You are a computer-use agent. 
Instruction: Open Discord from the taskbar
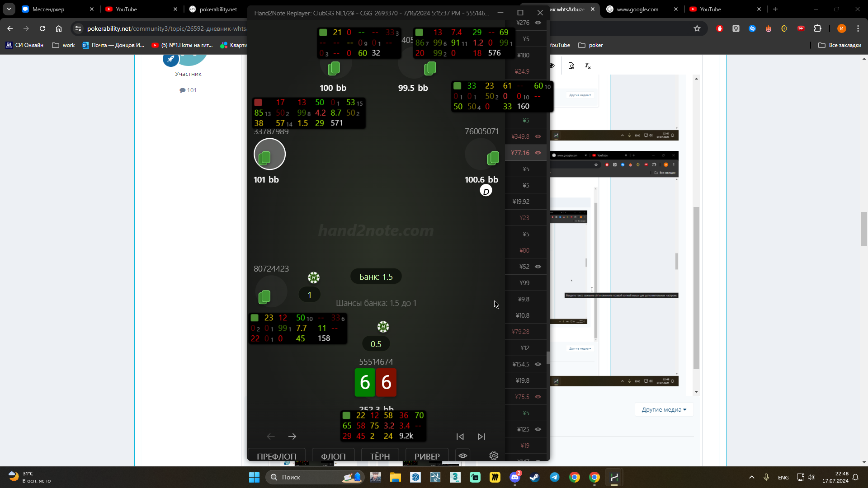[x=515, y=477]
